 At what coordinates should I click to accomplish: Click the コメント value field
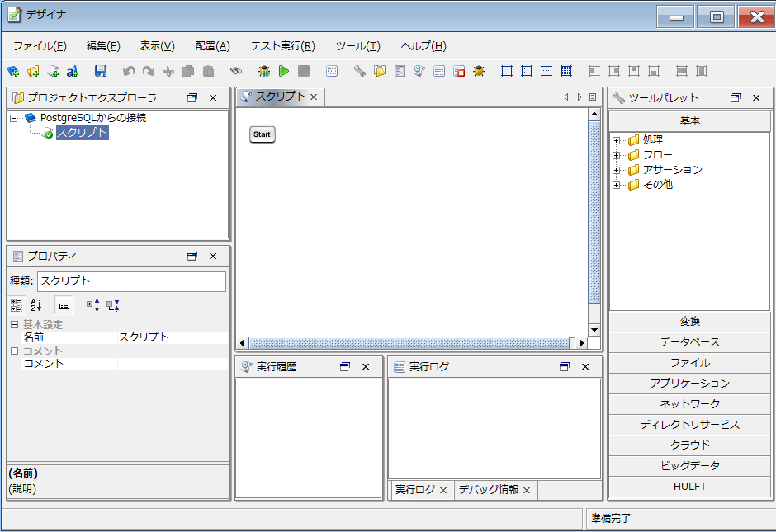coord(173,364)
